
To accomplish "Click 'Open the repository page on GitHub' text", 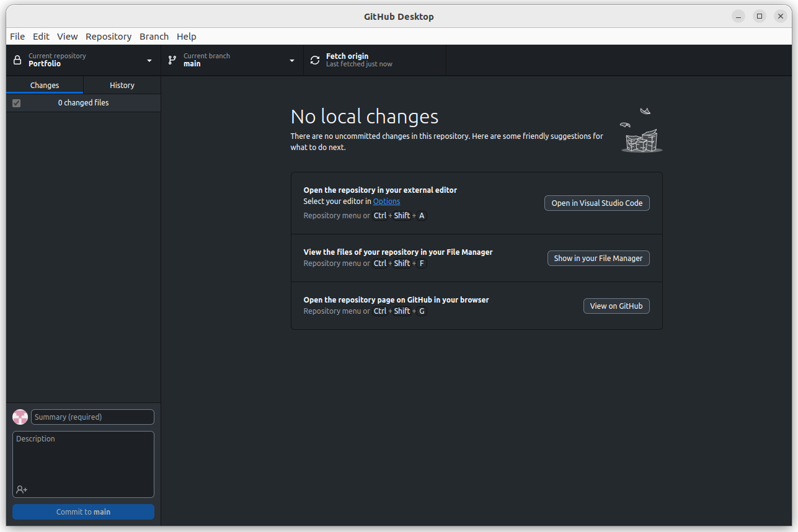I will coord(396,300).
